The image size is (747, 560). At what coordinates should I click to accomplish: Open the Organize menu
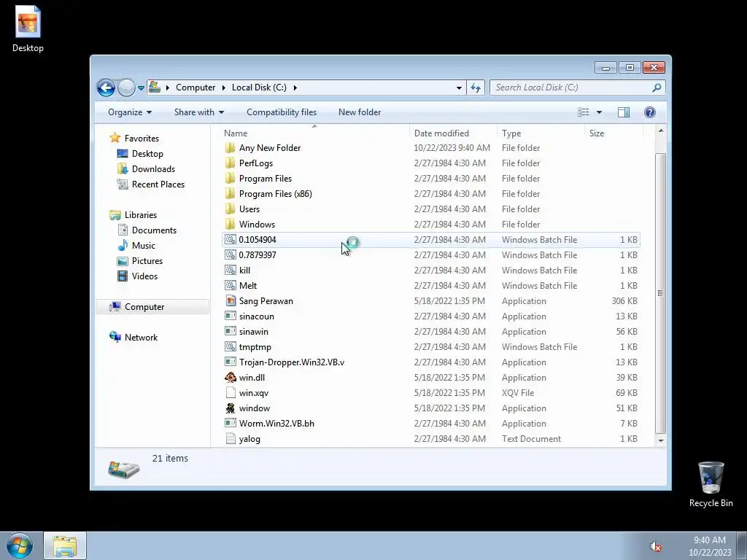pyautogui.click(x=130, y=112)
